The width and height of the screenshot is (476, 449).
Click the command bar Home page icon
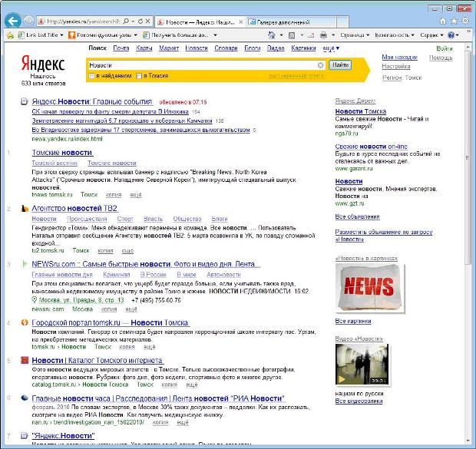(272, 35)
